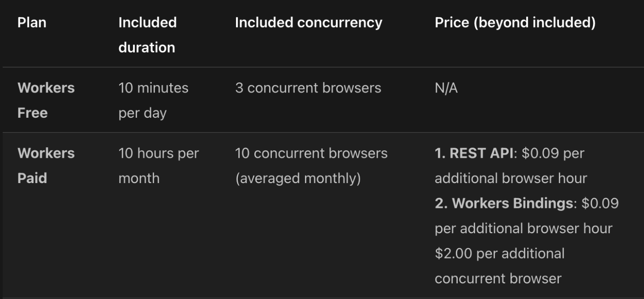The width and height of the screenshot is (644, 299).
Task: Select the 10 concurrent browsers text
Action: click(x=311, y=153)
